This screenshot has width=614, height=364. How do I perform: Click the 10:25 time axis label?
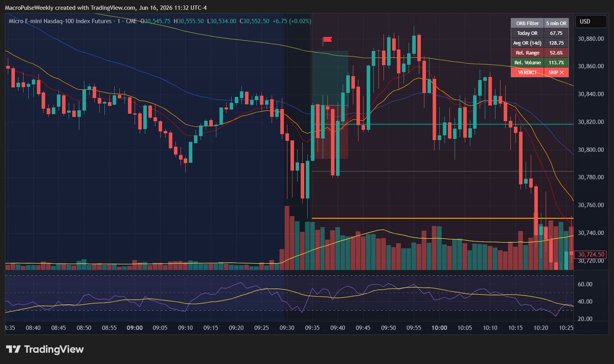point(566,327)
